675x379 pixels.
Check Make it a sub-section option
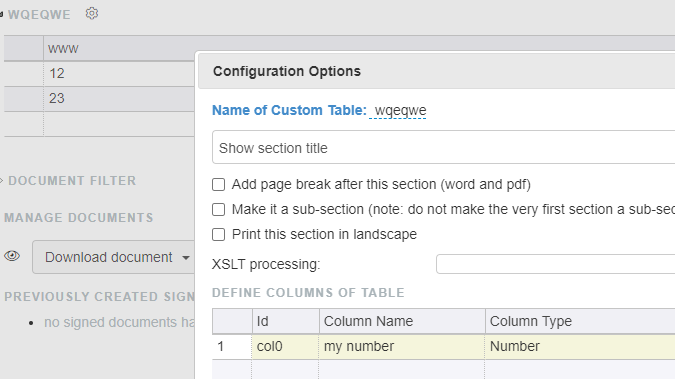coord(219,210)
